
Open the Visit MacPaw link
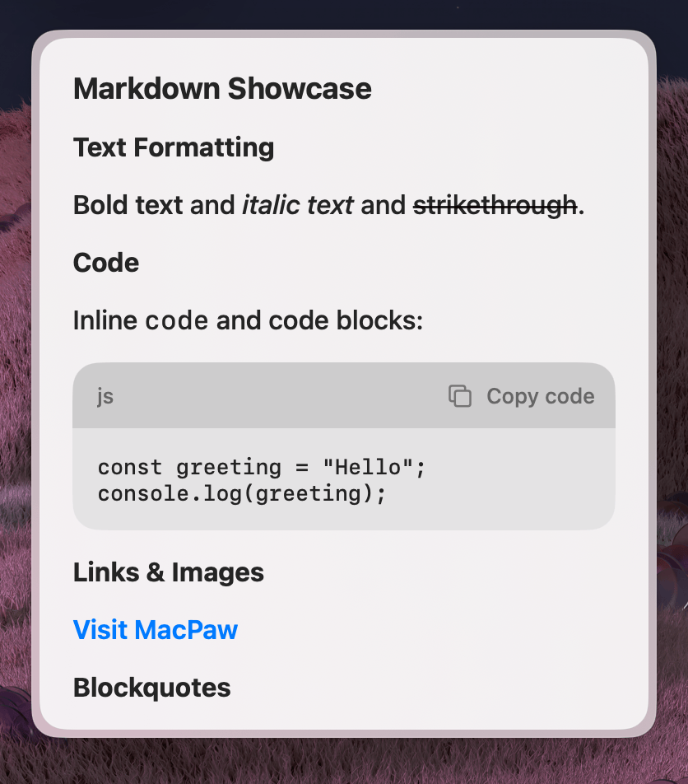(156, 629)
